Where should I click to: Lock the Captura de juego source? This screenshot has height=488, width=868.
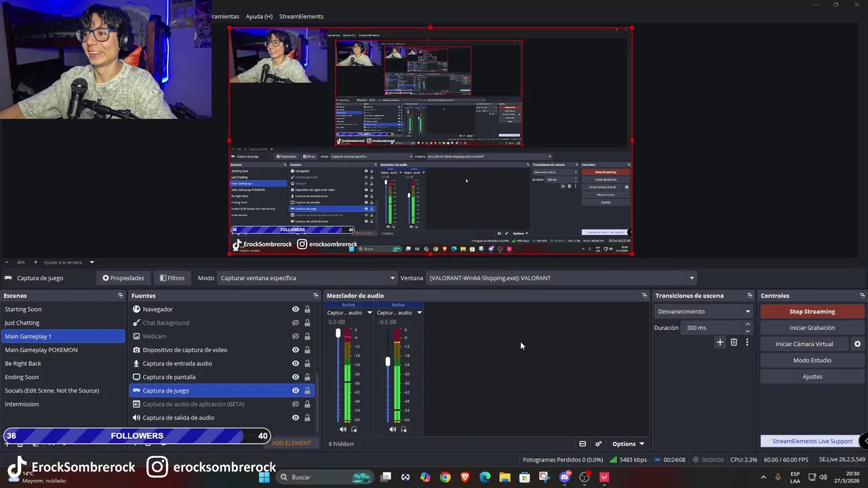(307, 390)
